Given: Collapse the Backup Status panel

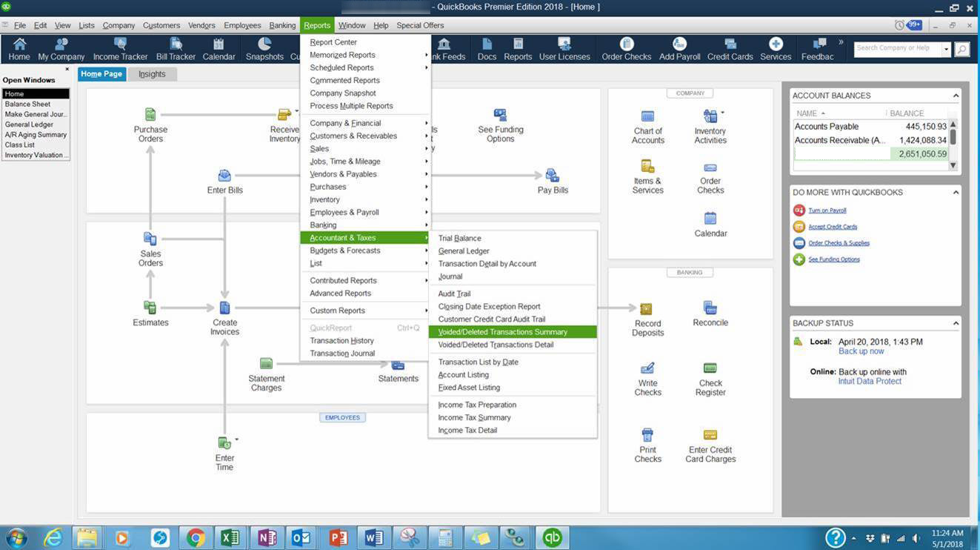Looking at the screenshot, I should (956, 323).
